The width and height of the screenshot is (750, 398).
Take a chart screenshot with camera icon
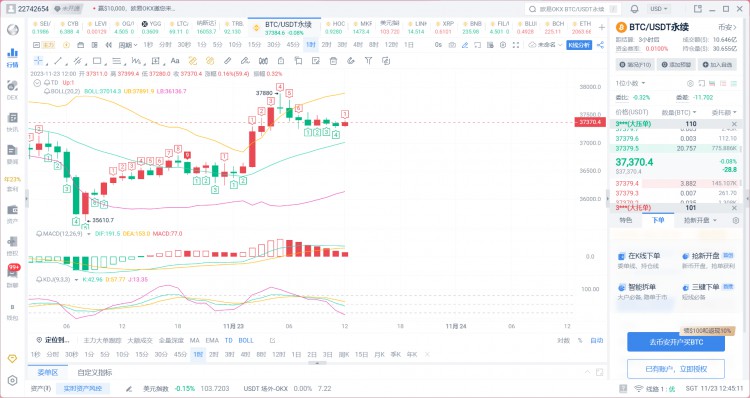pos(452,45)
